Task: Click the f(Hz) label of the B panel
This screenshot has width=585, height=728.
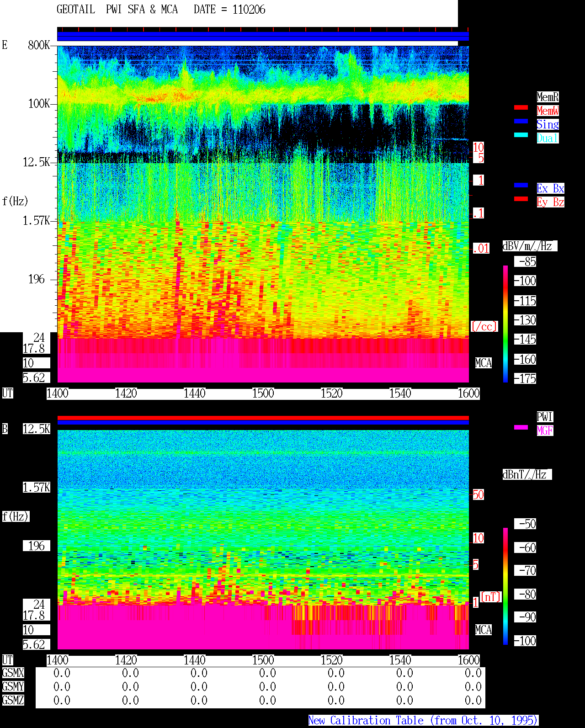Action: [x=16, y=516]
